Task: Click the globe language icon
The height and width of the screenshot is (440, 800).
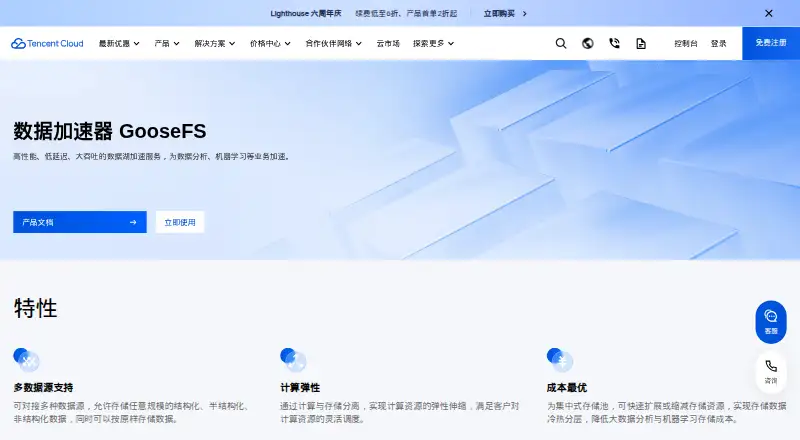Action: tap(588, 43)
